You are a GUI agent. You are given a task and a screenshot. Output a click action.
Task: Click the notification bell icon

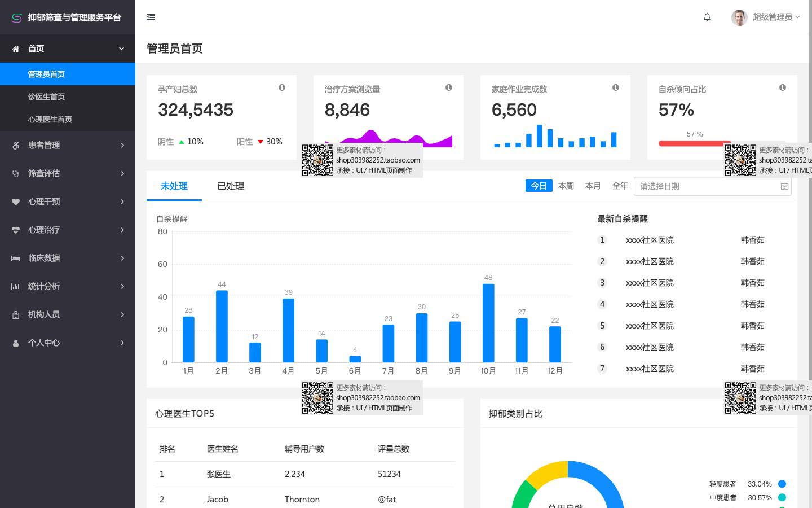[707, 17]
